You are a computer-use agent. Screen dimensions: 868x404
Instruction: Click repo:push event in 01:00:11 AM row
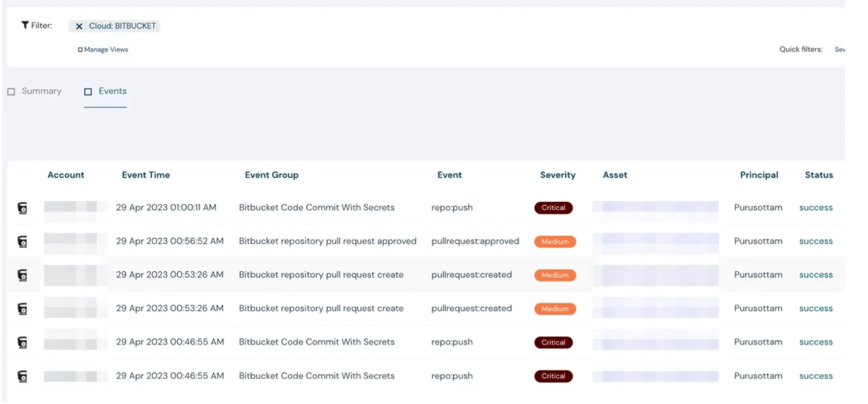[452, 208]
